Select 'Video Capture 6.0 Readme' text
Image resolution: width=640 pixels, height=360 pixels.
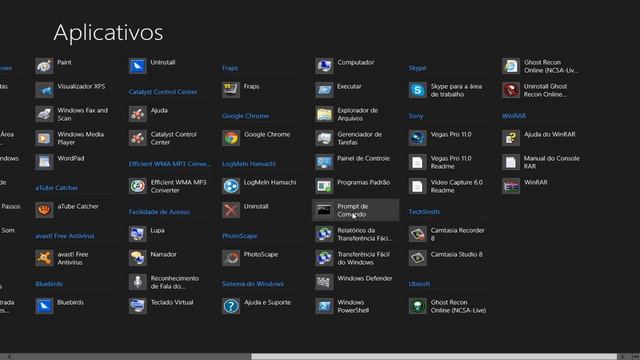(x=457, y=186)
